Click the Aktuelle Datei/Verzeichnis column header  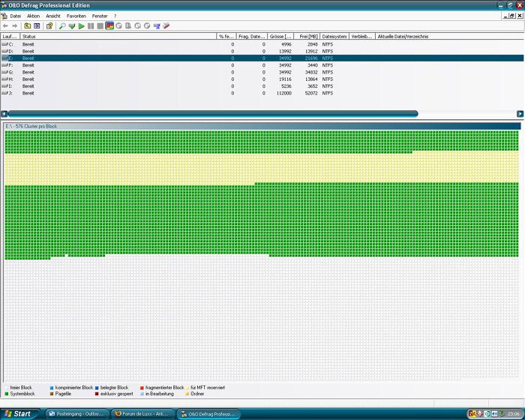tap(450, 36)
